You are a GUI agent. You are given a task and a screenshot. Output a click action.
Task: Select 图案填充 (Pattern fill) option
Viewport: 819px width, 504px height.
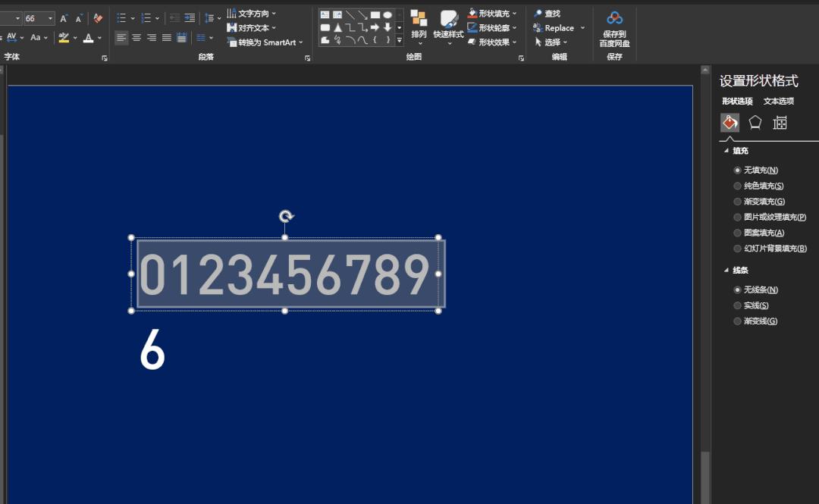point(759,233)
